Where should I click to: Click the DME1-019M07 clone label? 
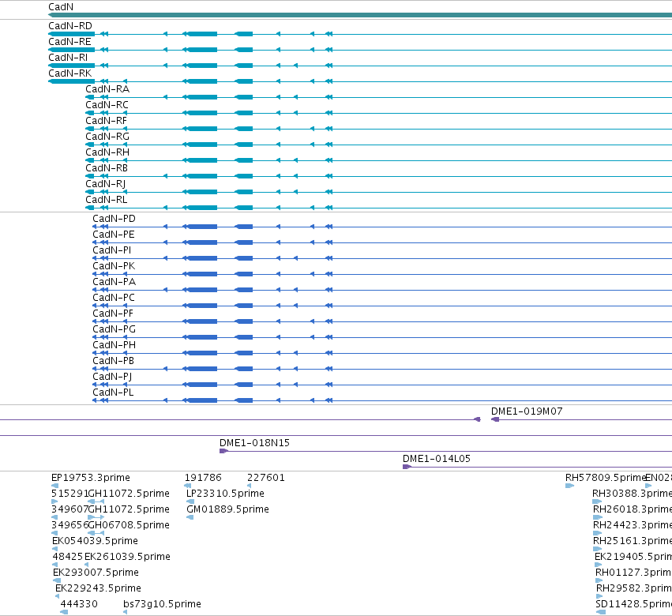(x=527, y=411)
